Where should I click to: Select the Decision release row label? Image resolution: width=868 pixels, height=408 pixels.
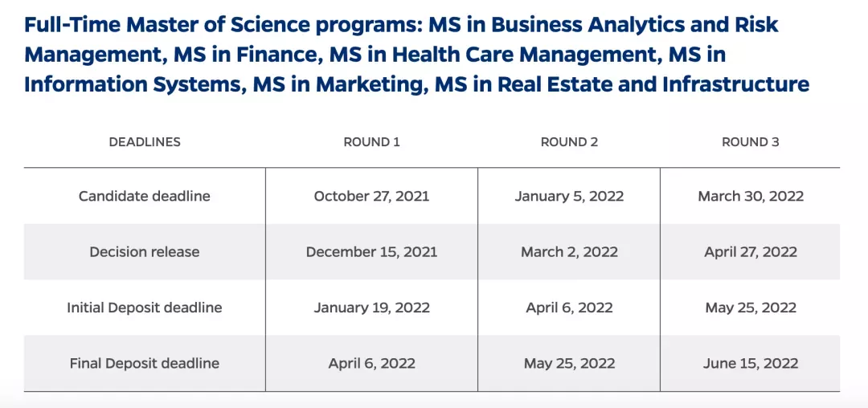[x=145, y=252]
